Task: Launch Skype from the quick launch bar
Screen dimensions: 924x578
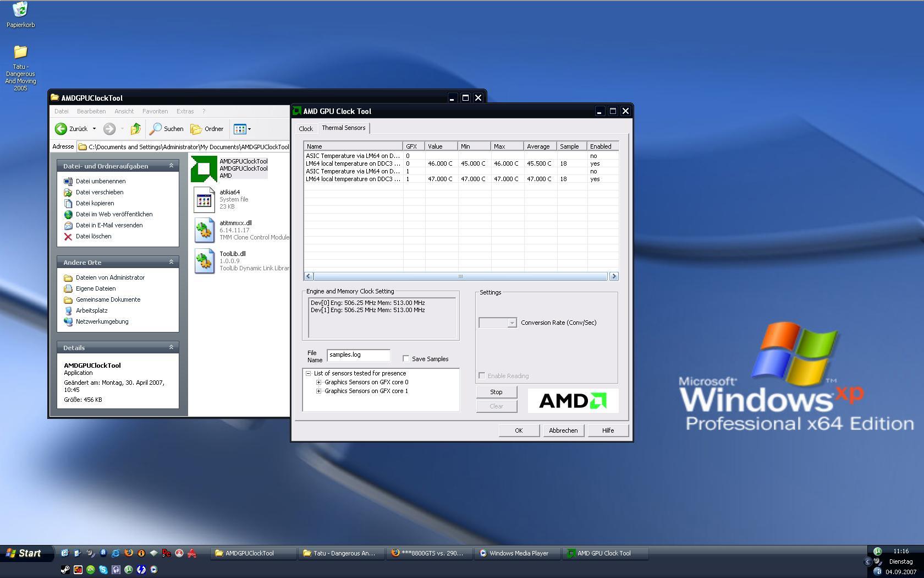Action: (103, 570)
